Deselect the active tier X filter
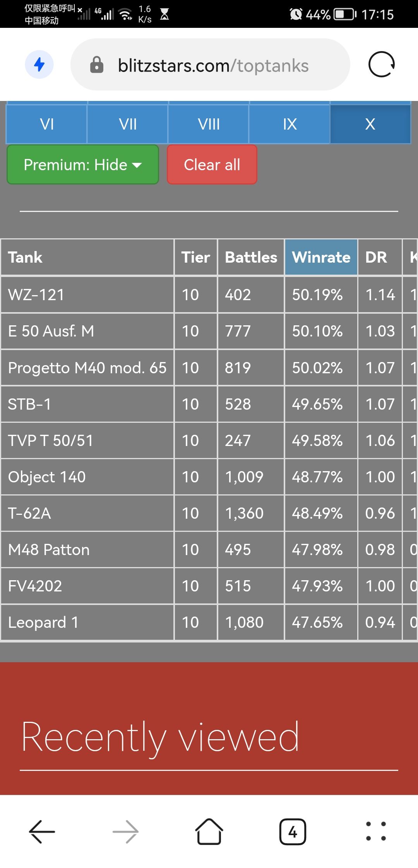The image size is (418, 868). point(370,124)
